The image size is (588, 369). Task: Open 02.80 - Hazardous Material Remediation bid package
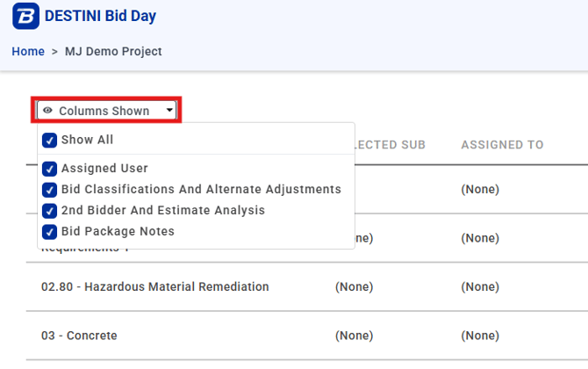tap(154, 286)
